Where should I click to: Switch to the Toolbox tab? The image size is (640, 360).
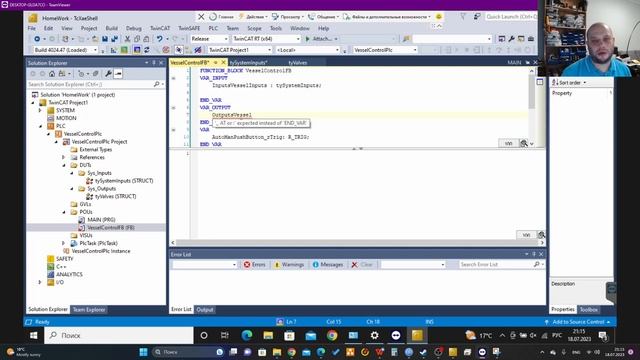pos(589,310)
